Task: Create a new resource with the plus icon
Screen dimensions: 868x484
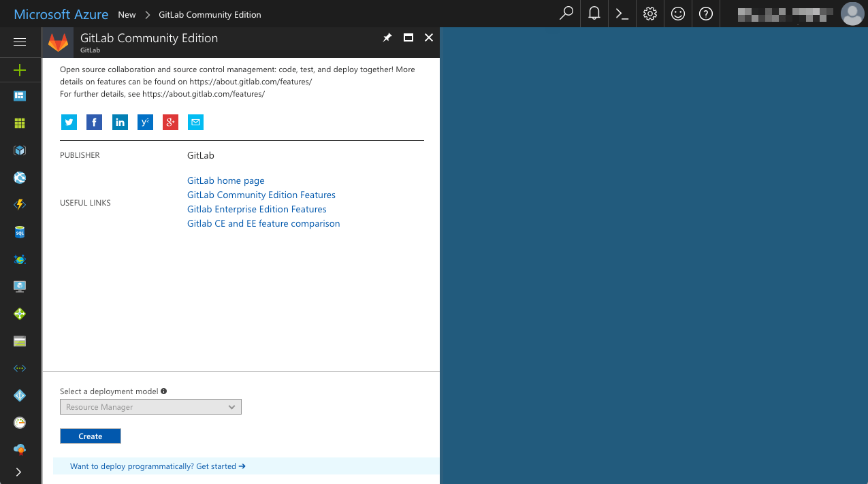Action: pyautogui.click(x=20, y=69)
